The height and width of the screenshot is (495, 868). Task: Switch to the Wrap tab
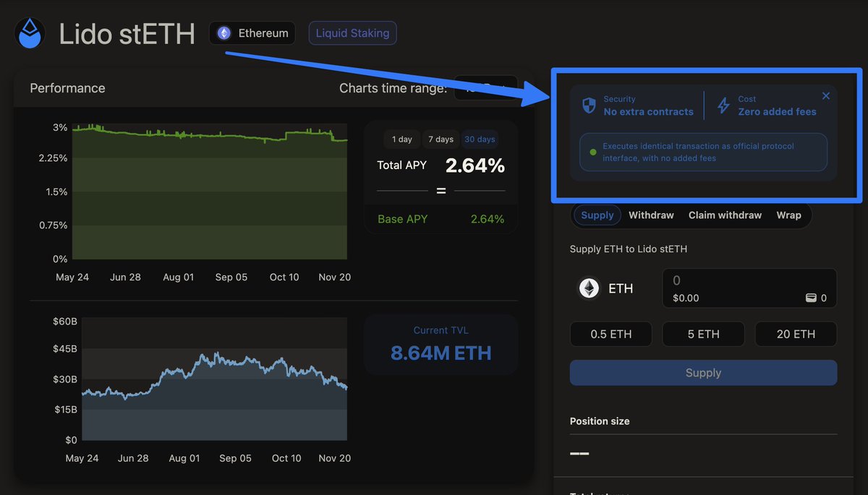pyautogui.click(x=788, y=215)
